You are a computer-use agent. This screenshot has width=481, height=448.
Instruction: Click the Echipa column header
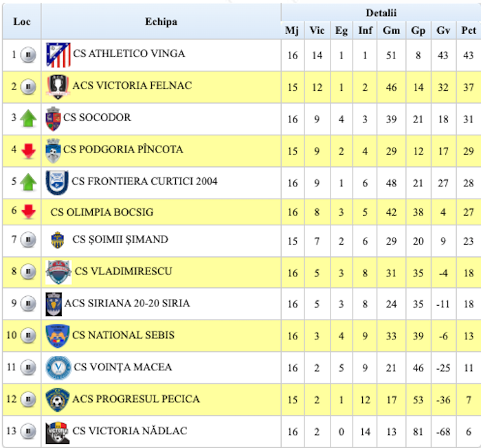[161, 21]
